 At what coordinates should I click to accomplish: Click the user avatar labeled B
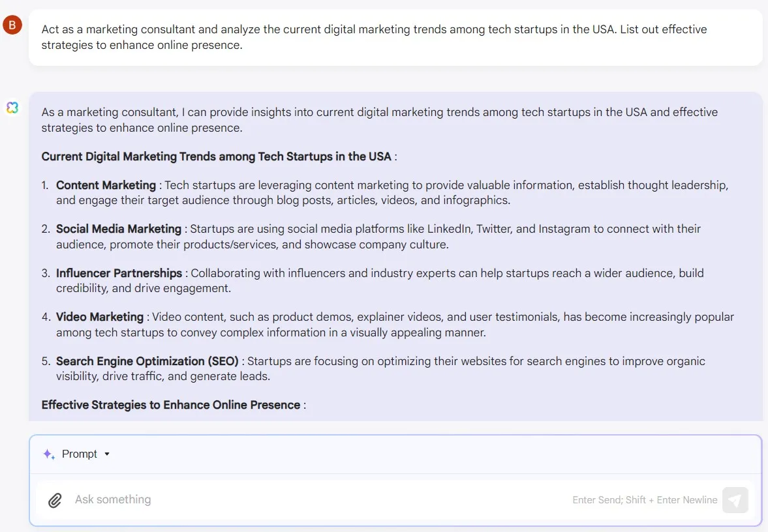12,25
